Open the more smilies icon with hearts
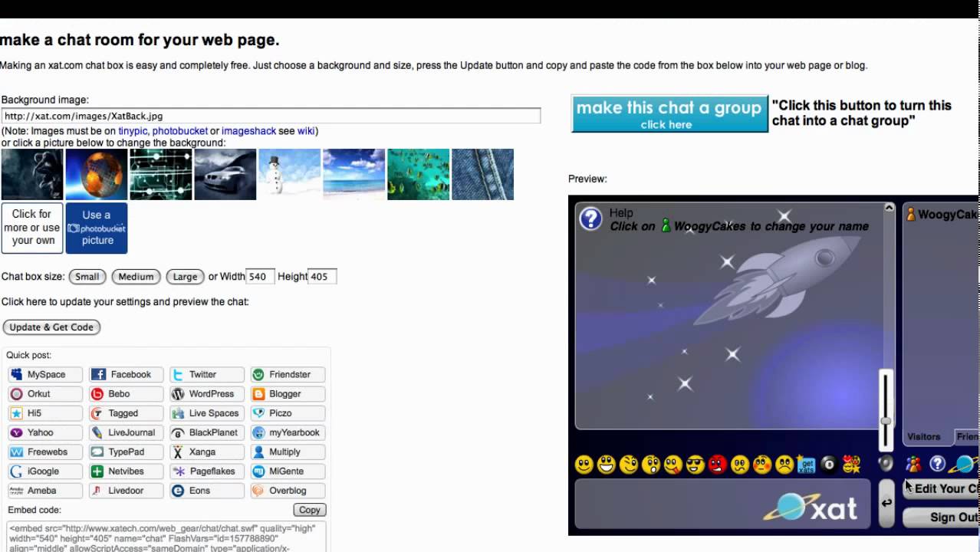Viewport: 980px width, 552px height. [x=851, y=465]
